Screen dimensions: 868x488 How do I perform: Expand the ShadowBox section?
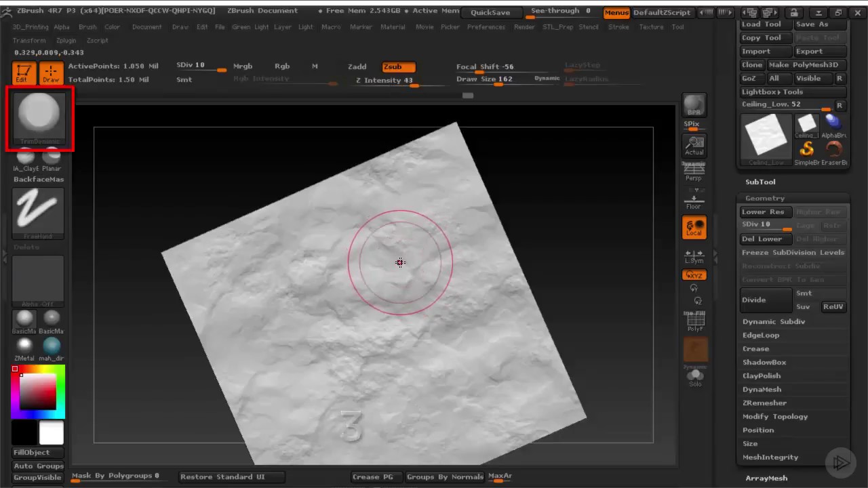click(764, 363)
